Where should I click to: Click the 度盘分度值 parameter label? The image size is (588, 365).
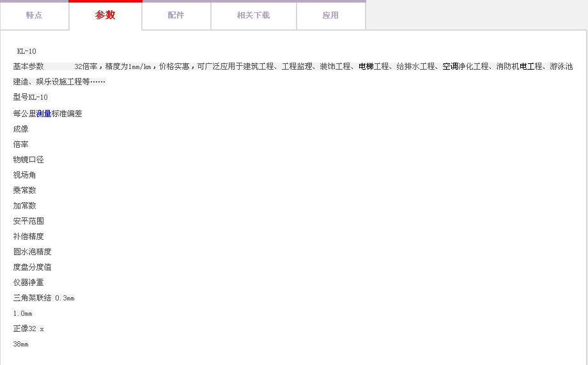pos(32,267)
